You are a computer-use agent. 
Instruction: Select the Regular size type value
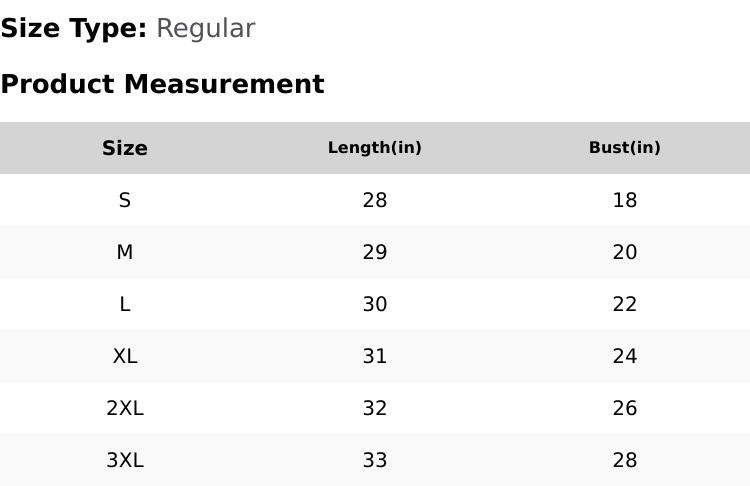click(205, 29)
